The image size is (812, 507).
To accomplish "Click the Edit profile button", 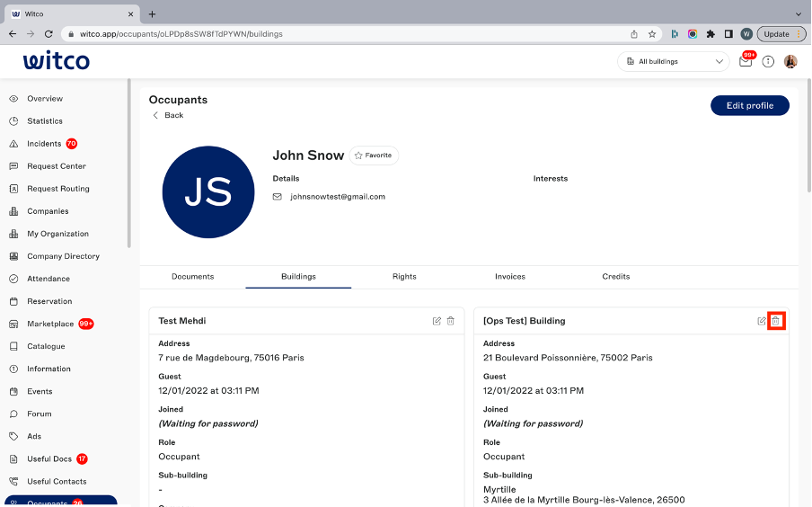I will 750,106.
